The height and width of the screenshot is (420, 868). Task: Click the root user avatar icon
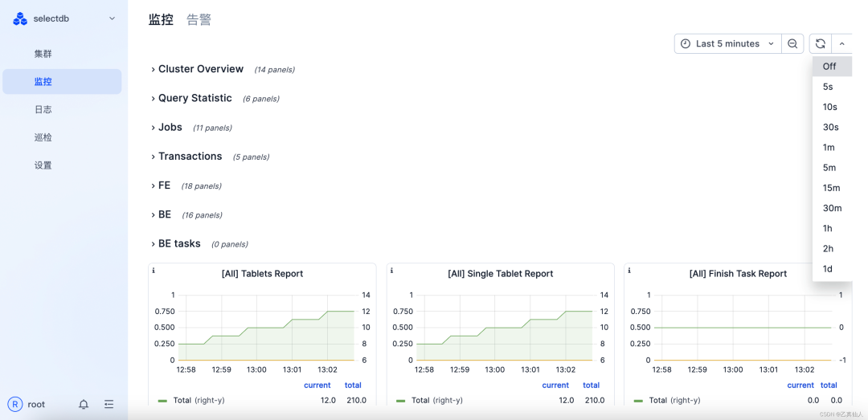17,405
